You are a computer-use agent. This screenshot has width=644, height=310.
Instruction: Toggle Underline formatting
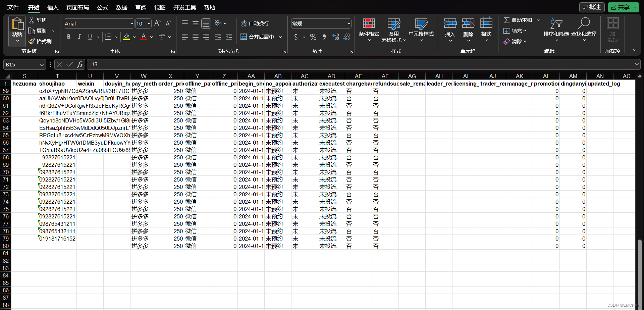[x=90, y=37]
